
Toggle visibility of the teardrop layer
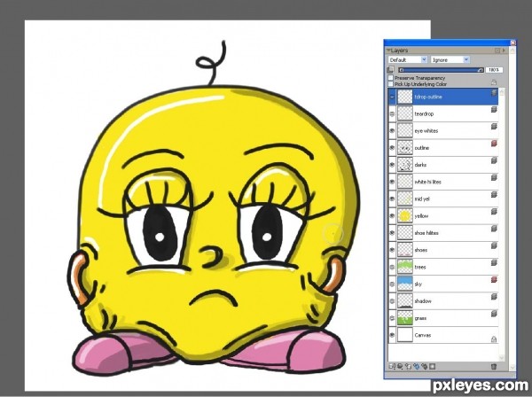click(x=392, y=114)
